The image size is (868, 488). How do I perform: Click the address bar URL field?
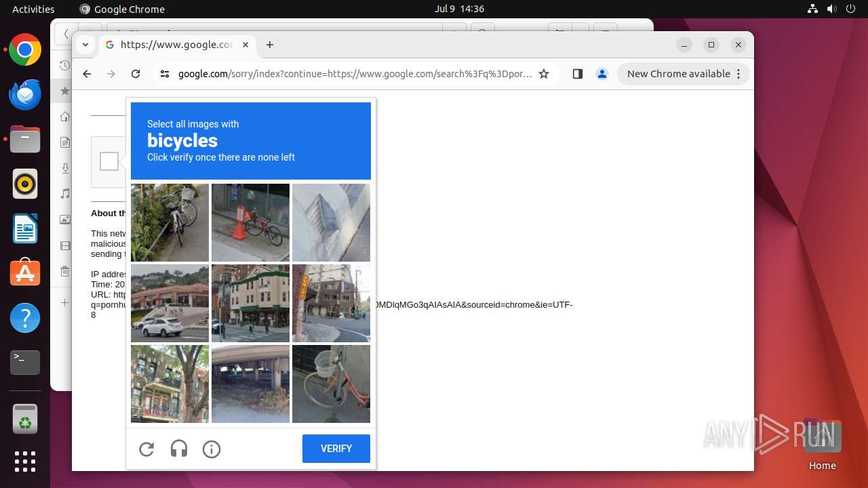[355, 74]
